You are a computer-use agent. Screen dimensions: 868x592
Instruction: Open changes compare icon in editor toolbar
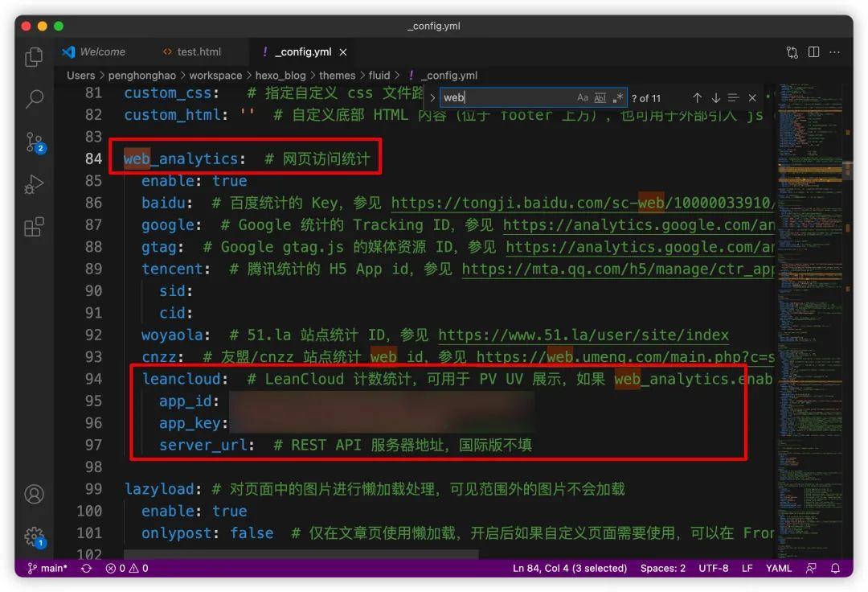[792, 52]
